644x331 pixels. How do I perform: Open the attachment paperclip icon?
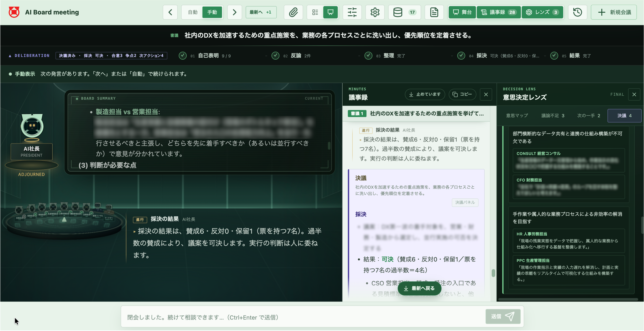pyautogui.click(x=293, y=12)
